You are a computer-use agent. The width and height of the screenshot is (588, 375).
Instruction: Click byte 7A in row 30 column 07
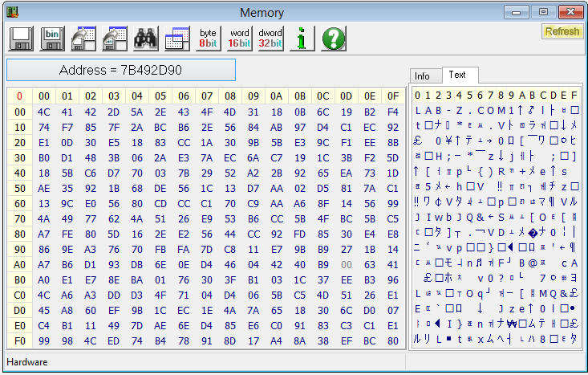click(x=207, y=157)
